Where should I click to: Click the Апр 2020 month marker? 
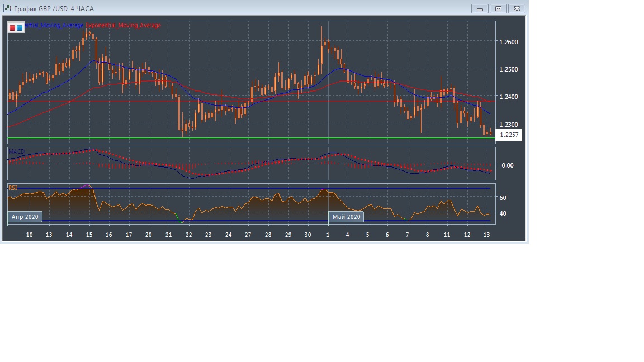click(x=25, y=217)
